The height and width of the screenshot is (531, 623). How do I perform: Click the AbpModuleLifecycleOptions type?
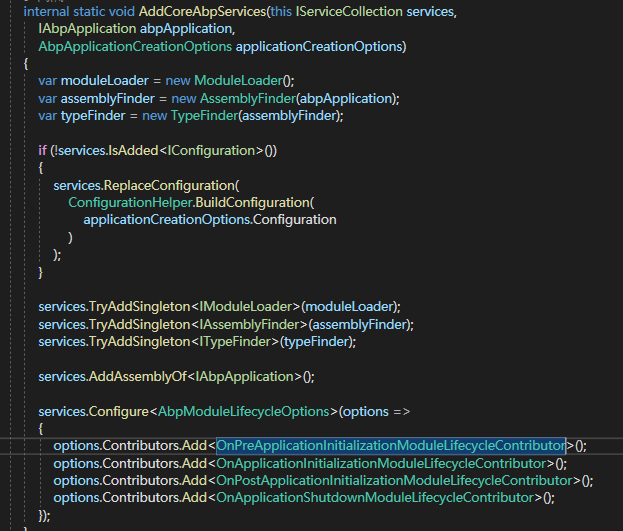point(244,411)
